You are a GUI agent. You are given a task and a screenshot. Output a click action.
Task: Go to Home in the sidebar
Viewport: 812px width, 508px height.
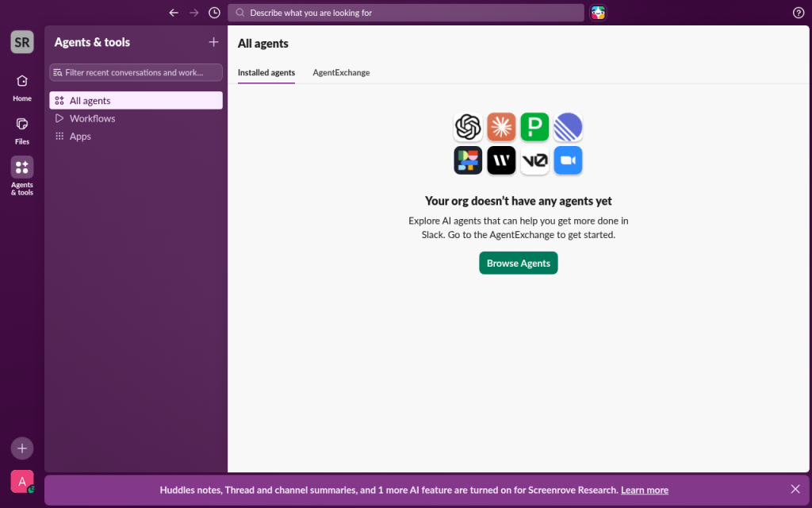[x=22, y=87]
